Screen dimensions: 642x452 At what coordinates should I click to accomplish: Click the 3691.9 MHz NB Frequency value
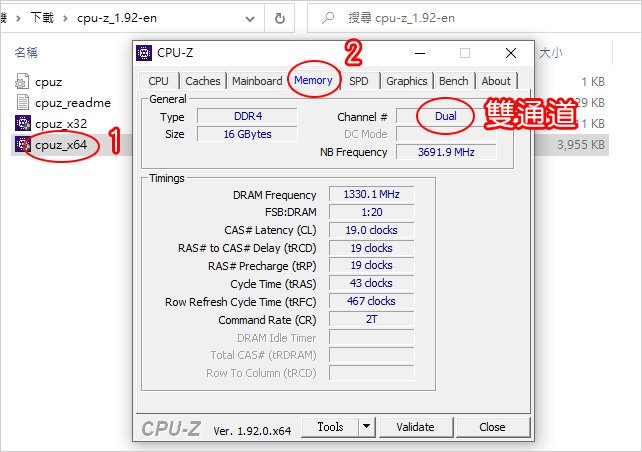coord(446,152)
